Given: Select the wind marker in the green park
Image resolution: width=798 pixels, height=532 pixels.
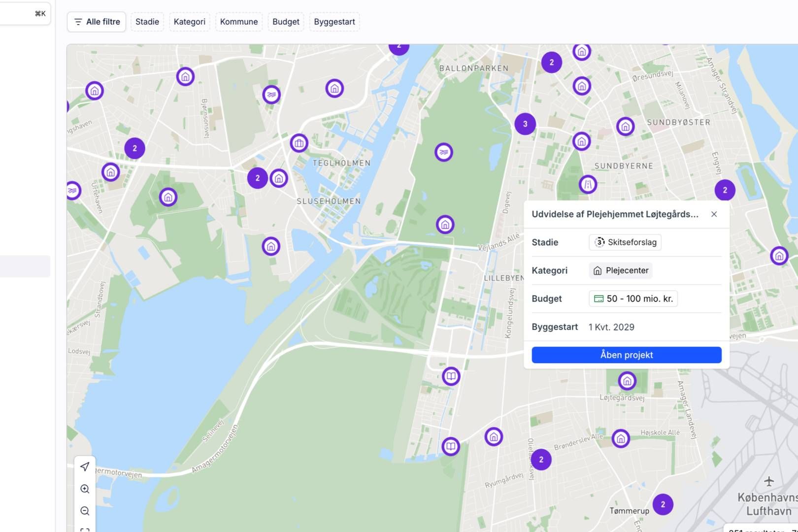Looking at the screenshot, I should [444, 153].
